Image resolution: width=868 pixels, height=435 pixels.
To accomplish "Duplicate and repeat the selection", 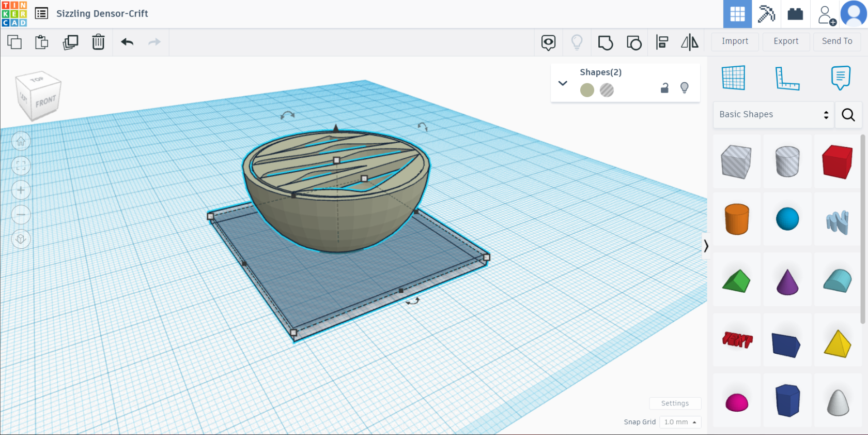I will [x=70, y=42].
